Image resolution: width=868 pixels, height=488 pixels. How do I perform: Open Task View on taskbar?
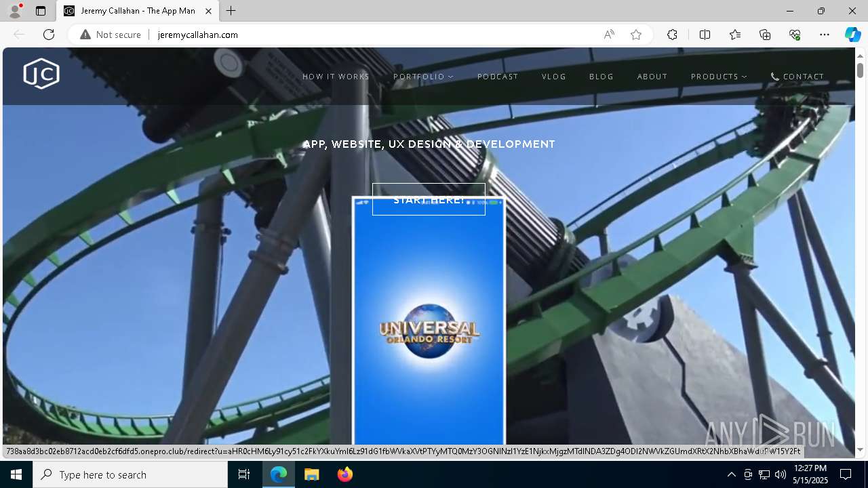pyautogui.click(x=244, y=474)
